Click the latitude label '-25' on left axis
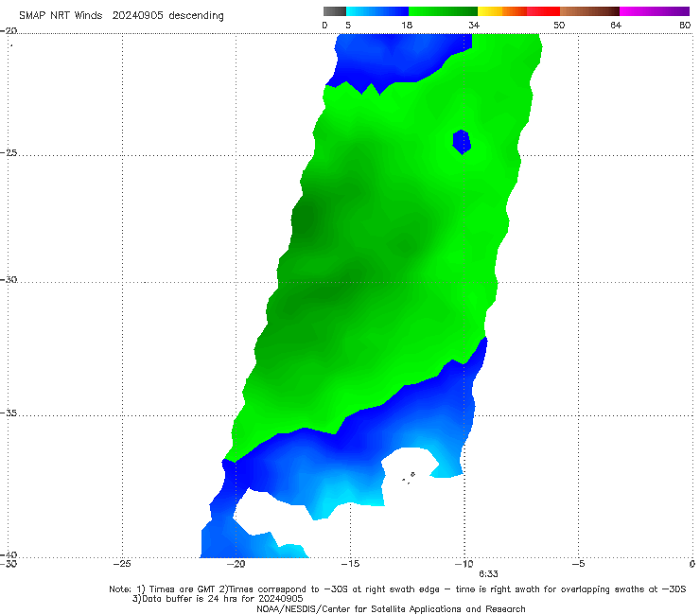This screenshot has height=615, width=700. coord(9,152)
